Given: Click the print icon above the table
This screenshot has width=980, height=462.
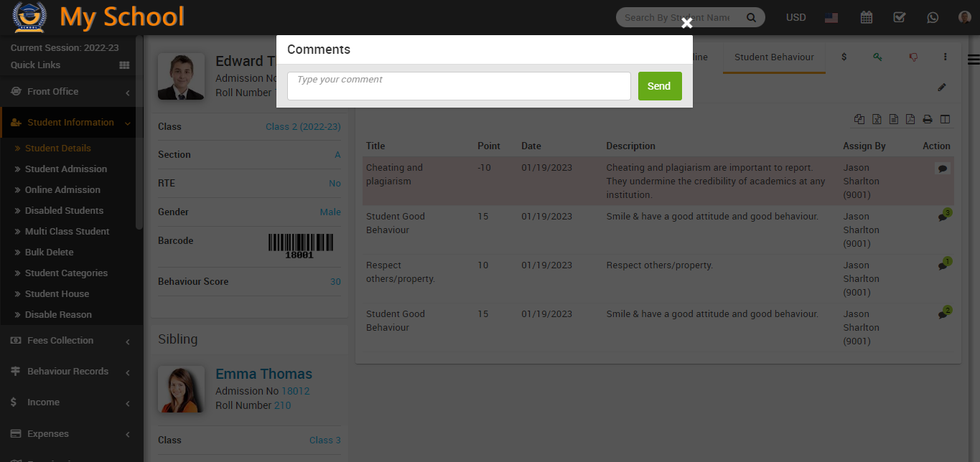Looking at the screenshot, I should click(x=928, y=119).
